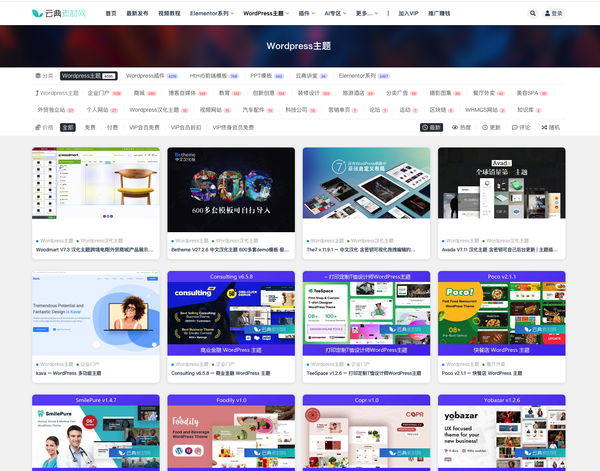The width and height of the screenshot is (600, 471).
Task: Filter by 美容SPA subcategory
Action: click(x=532, y=93)
